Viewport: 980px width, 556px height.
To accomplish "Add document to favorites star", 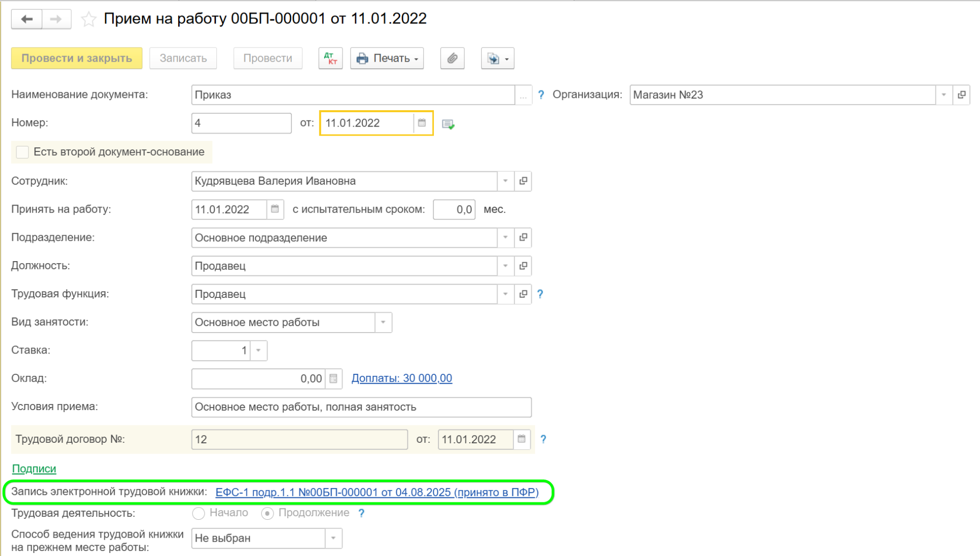I will point(89,19).
